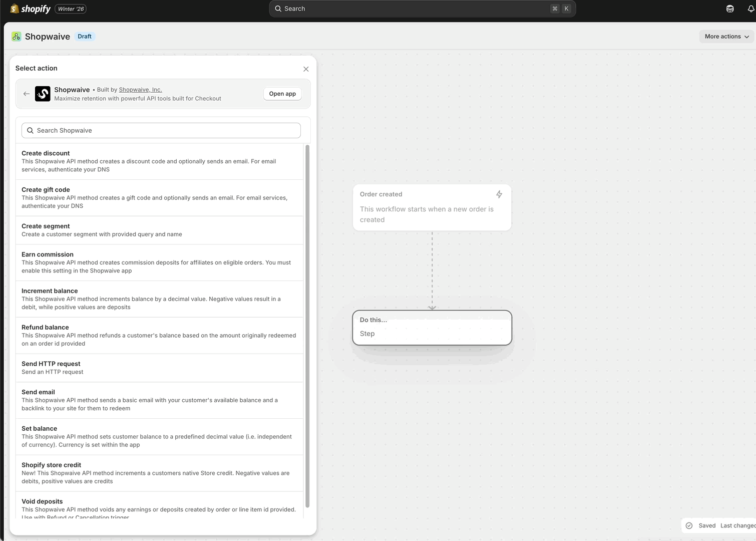Click the back arrow beside Shopwaive

(x=27, y=94)
